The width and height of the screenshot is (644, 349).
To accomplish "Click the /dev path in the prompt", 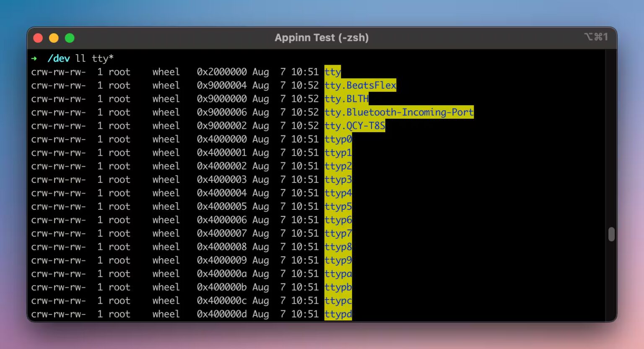I will pyautogui.click(x=59, y=58).
